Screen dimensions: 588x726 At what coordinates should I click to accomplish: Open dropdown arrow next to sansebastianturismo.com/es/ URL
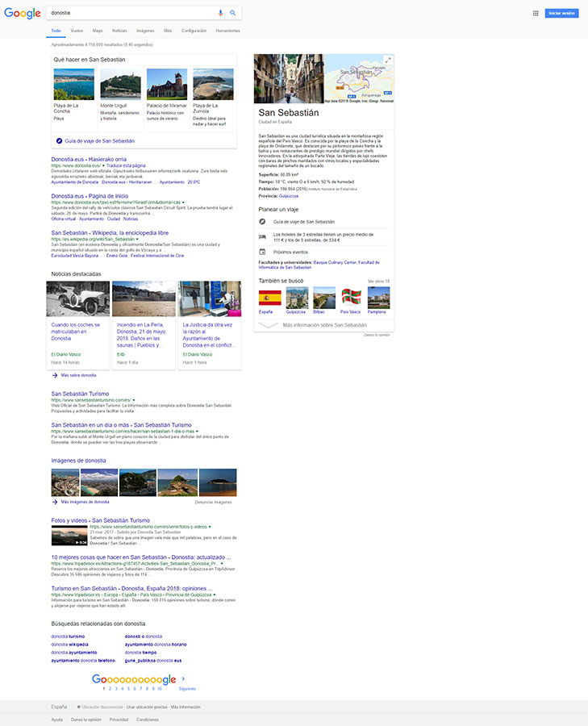pyautogui.click(x=133, y=399)
